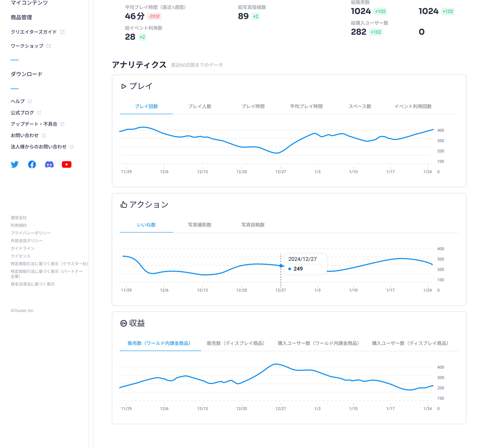The height and width of the screenshot is (448, 480).
Task: Switch to the プレイ時間 tab
Action: tap(253, 106)
